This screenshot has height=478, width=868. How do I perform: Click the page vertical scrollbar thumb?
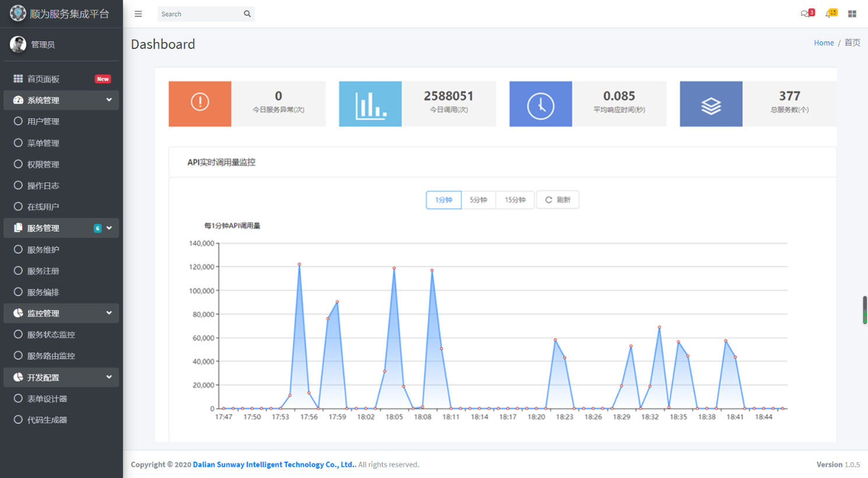(865, 310)
